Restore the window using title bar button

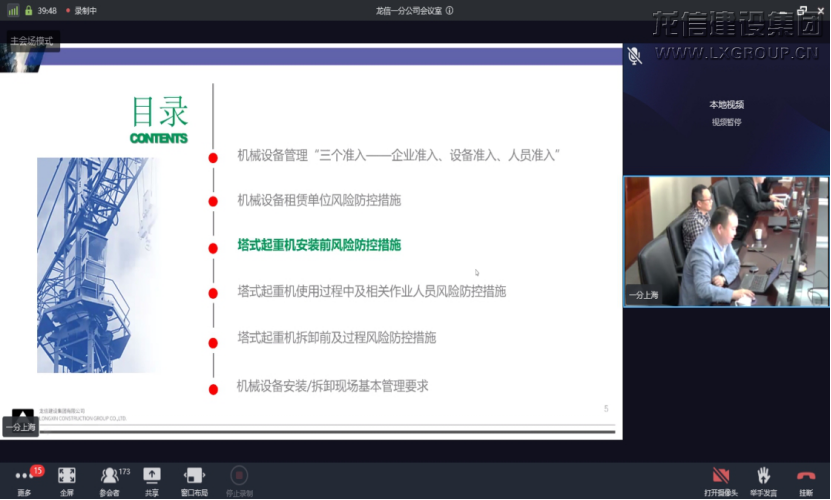802,11
